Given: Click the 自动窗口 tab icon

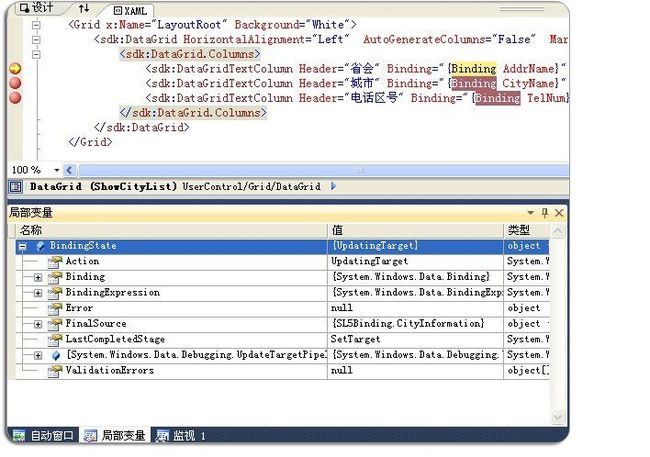Looking at the screenshot, I should [x=19, y=436].
